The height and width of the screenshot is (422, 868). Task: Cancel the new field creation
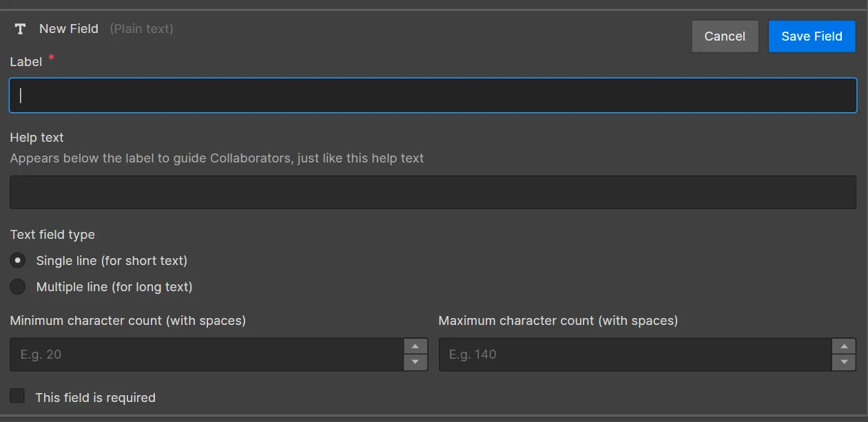click(725, 36)
